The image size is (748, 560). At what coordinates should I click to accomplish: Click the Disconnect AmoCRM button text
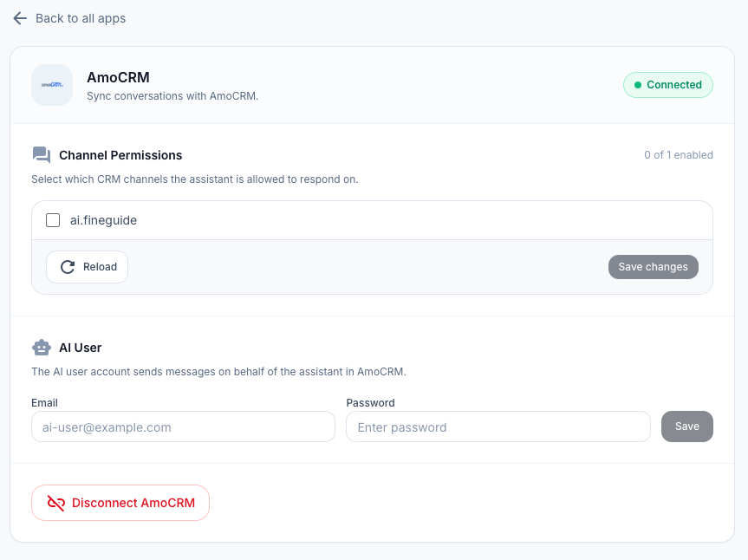point(133,503)
